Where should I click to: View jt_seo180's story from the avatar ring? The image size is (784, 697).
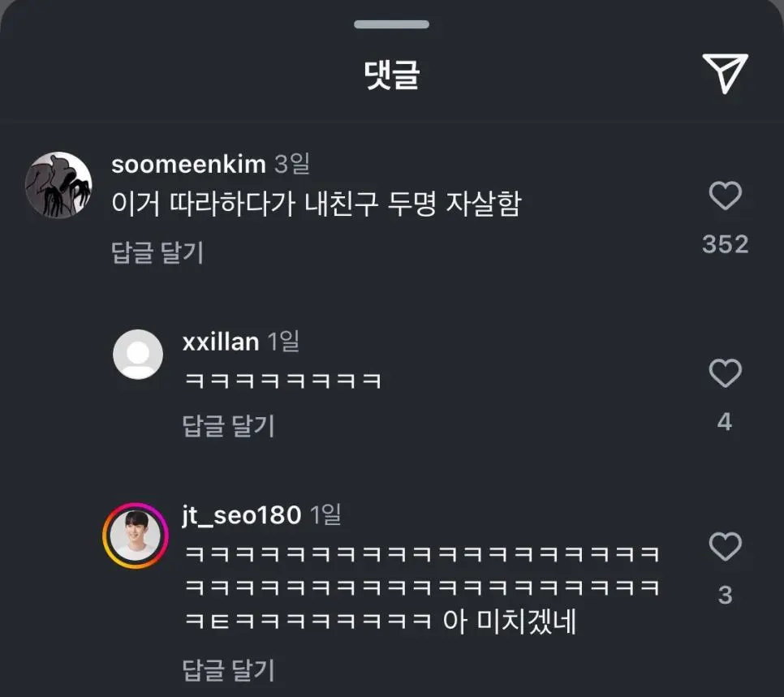click(x=135, y=535)
